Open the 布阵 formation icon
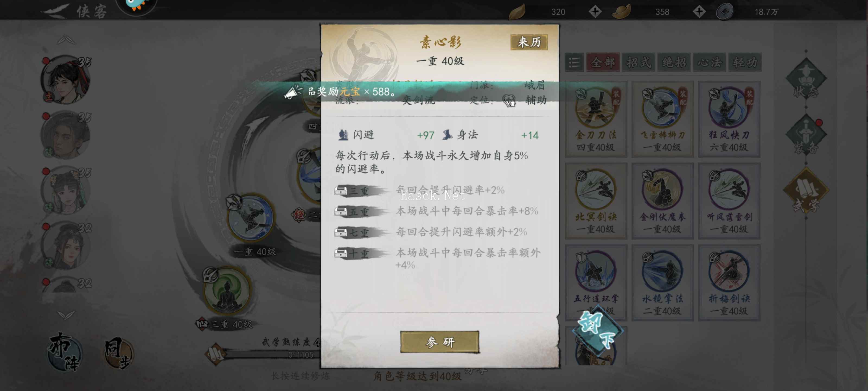This screenshot has width=868, height=391. (64, 352)
